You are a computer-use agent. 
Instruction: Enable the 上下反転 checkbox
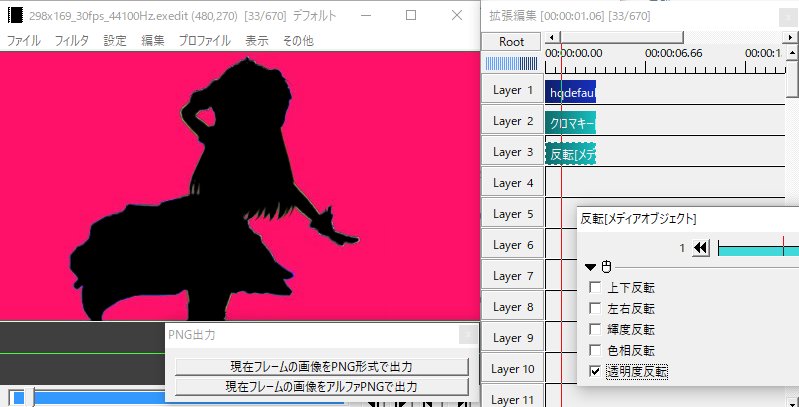[595, 287]
